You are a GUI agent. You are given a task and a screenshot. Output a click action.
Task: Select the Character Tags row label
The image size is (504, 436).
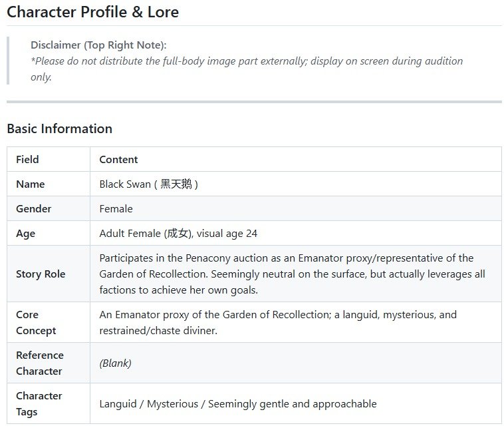(x=39, y=403)
